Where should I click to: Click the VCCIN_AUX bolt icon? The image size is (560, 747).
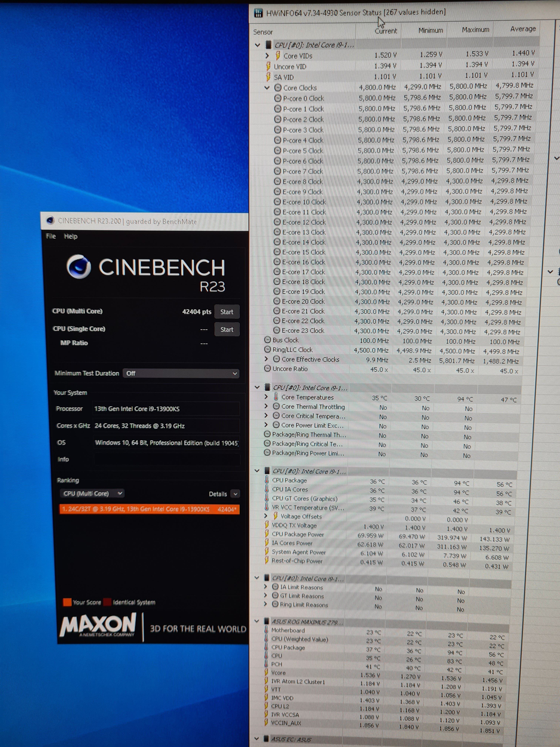point(266,722)
